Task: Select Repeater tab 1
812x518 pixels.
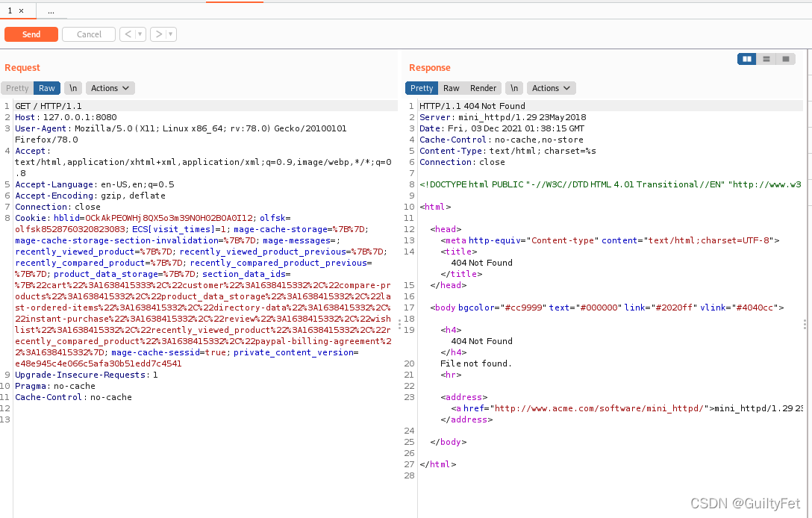Action: click(10, 11)
